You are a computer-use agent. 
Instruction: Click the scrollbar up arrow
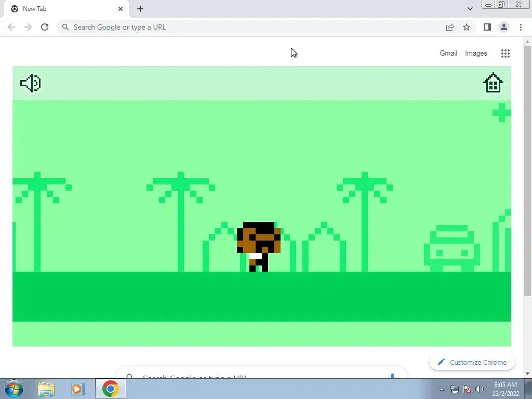(x=527, y=42)
